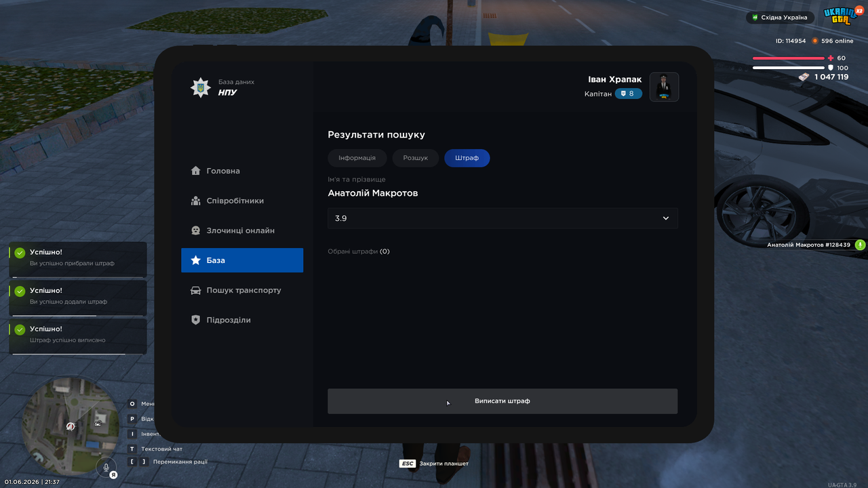Image resolution: width=868 pixels, height=488 pixels.
Task: Click the red health bar
Action: (789, 58)
